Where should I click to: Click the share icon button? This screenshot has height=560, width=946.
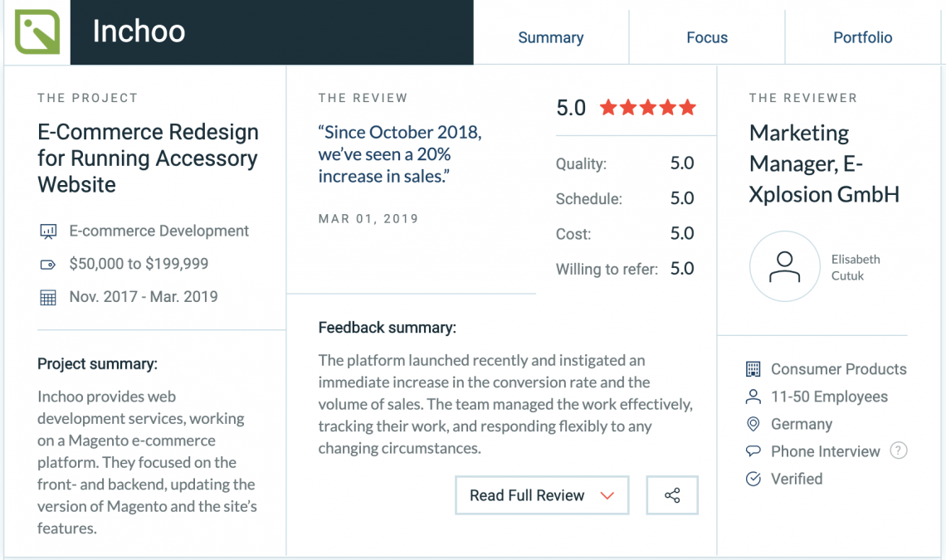(672, 495)
